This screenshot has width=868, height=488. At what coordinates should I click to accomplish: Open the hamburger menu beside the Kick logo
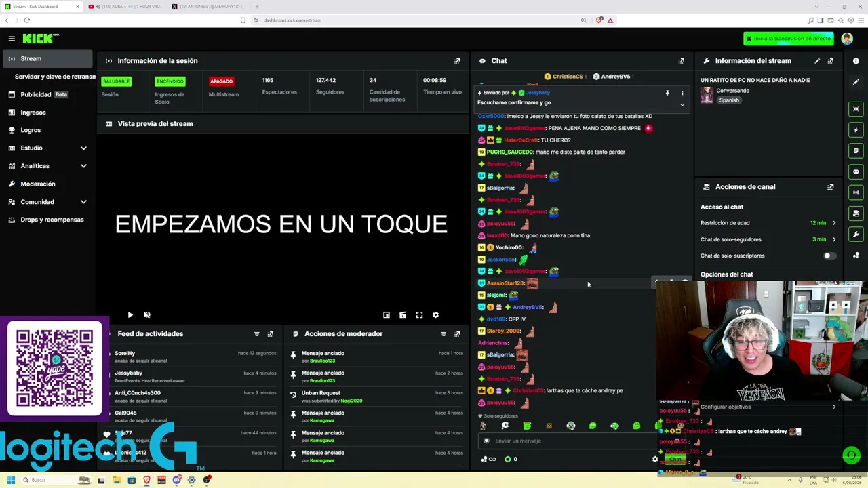coord(12,39)
